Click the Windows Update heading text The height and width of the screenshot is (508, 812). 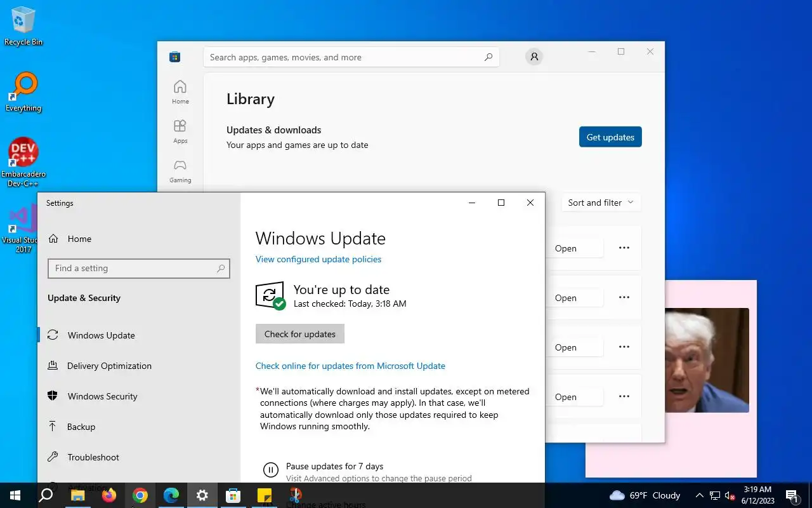pyautogui.click(x=320, y=239)
